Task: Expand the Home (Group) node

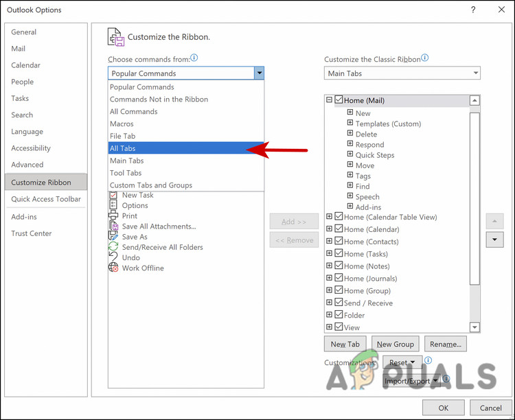Action: click(329, 290)
